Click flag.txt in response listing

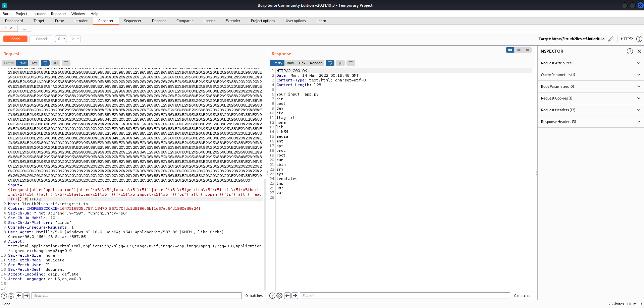coord(286,118)
